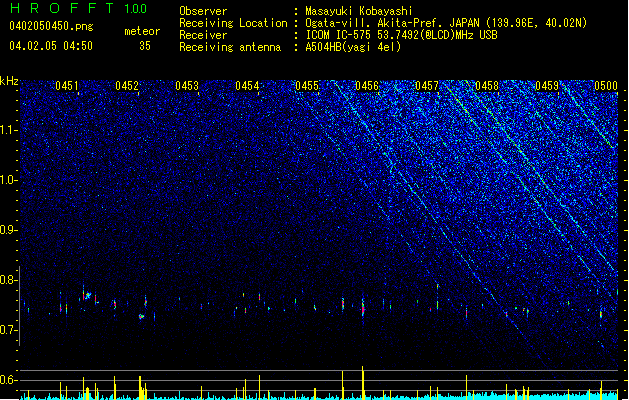The height and width of the screenshot is (400, 629).
Task: Click the Observer label
Action: point(203,11)
